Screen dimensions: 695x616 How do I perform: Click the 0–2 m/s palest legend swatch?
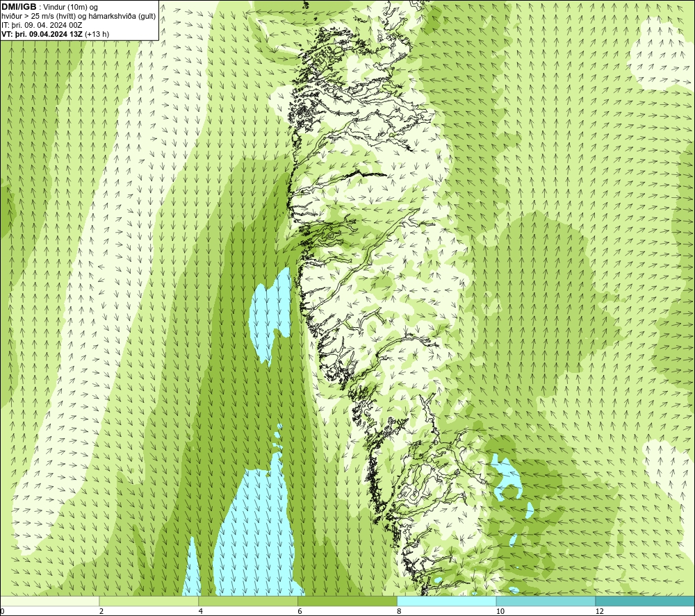(x=50, y=601)
